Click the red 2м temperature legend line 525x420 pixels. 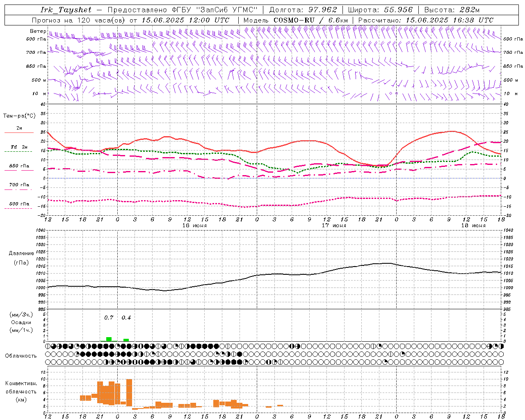[x=19, y=132]
